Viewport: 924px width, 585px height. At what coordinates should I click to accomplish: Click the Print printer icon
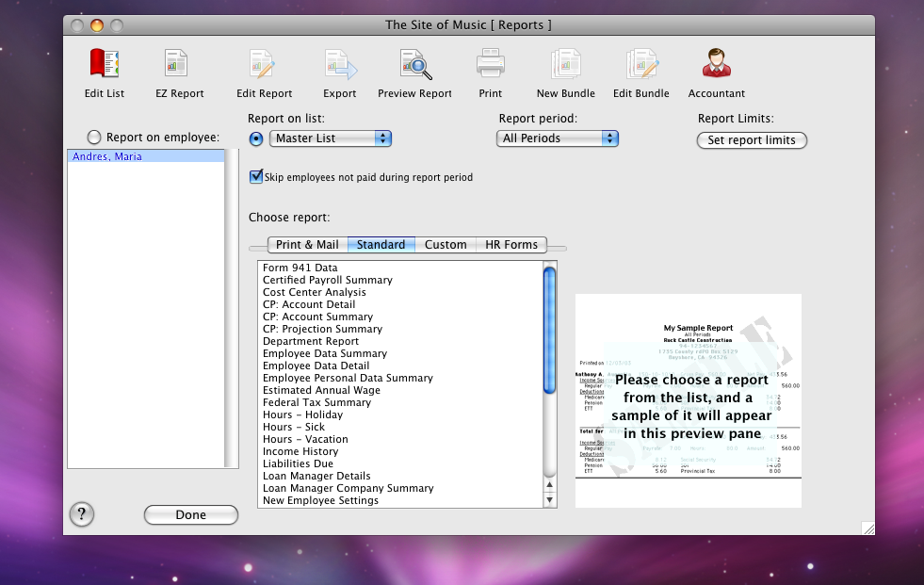coord(491,64)
